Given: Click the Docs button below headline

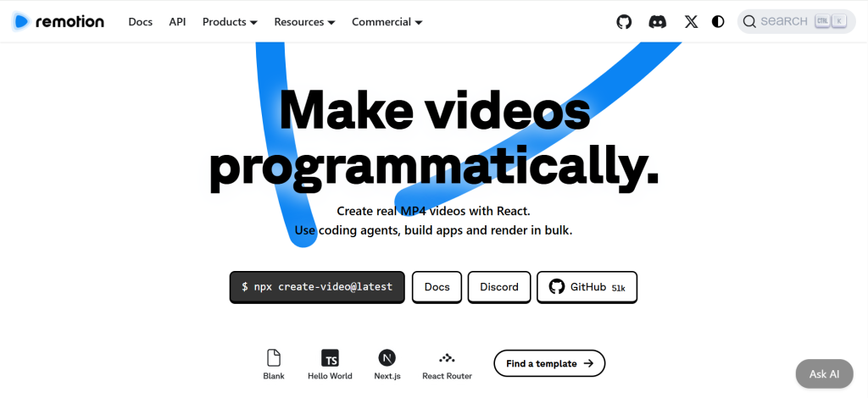Looking at the screenshot, I should 437,287.
